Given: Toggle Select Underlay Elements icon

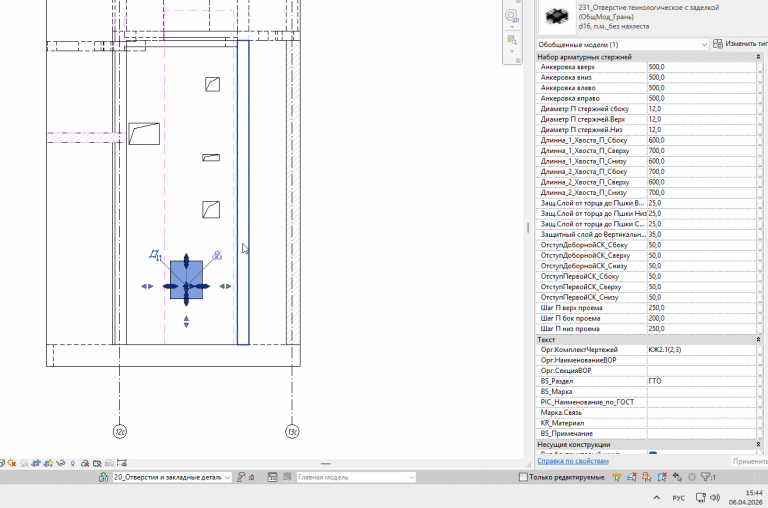Looking at the screenshot, I should click(x=631, y=477).
